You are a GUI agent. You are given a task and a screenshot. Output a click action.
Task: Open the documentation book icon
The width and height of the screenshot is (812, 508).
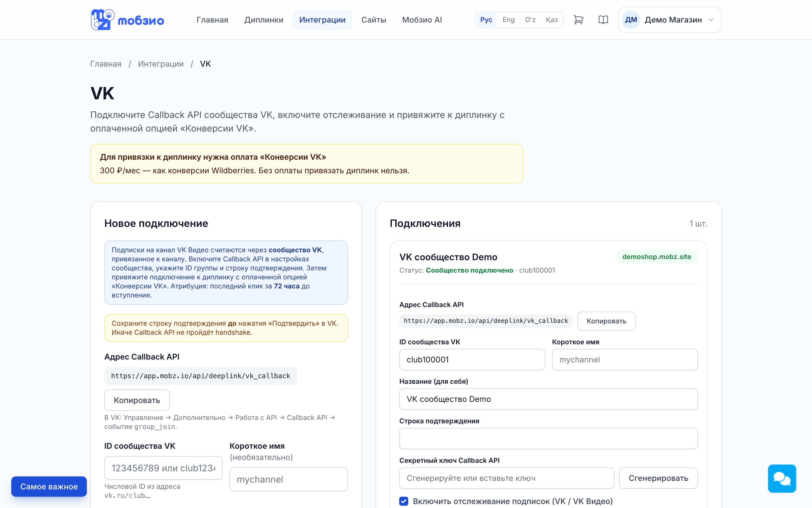click(x=603, y=20)
